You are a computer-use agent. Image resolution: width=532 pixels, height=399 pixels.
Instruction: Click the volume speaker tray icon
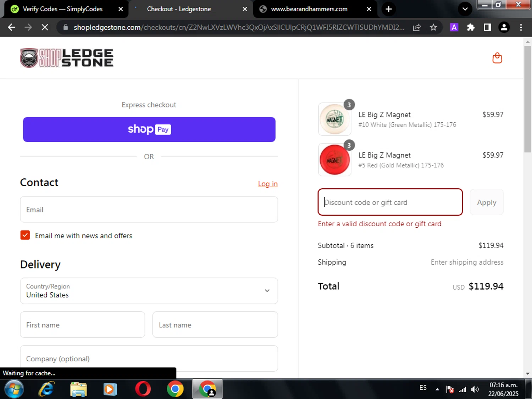click(x=475, y=389)
